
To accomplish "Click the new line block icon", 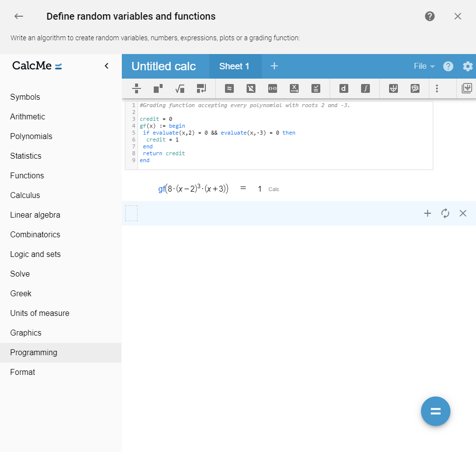I will [x=201, y=88].
